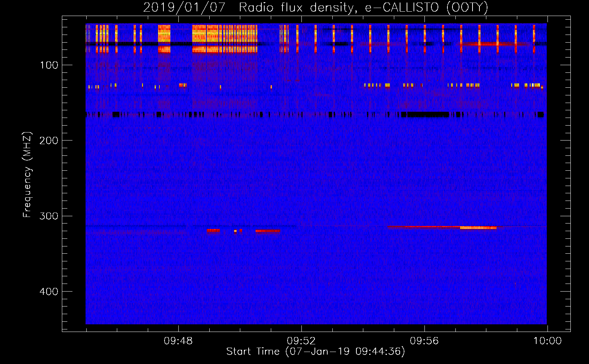This screenshot has height=364, width=589.
Task: Click the 300 frequency tick label
Action: pyautogui.click(x=49, y=216)
